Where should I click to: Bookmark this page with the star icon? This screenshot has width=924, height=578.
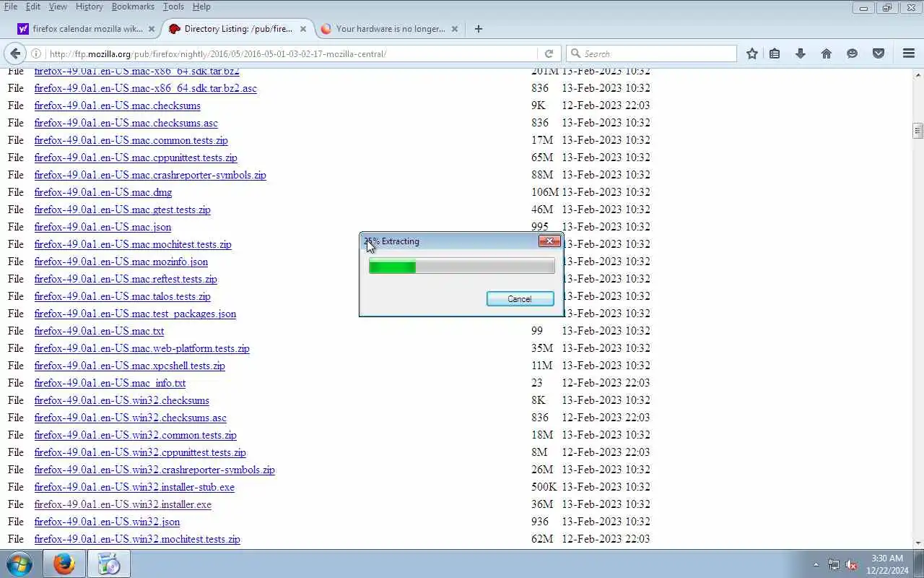[752, 53]
